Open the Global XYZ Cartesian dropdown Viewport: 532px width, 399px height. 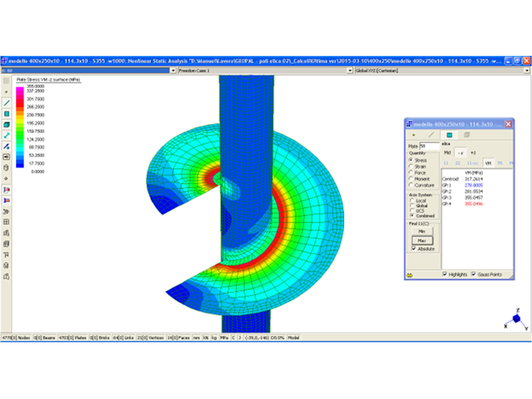coord(527,70)
